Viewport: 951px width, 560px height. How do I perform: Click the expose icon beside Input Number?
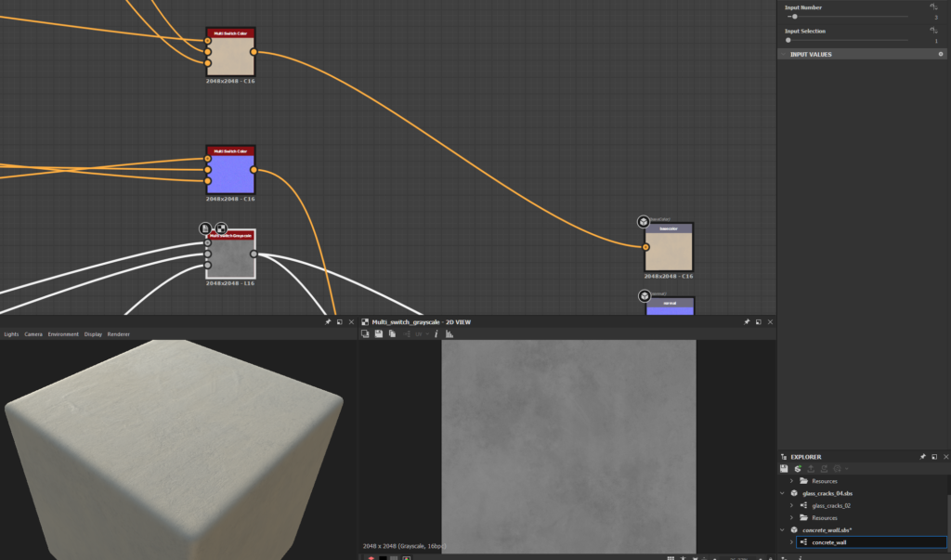point(933,7)
